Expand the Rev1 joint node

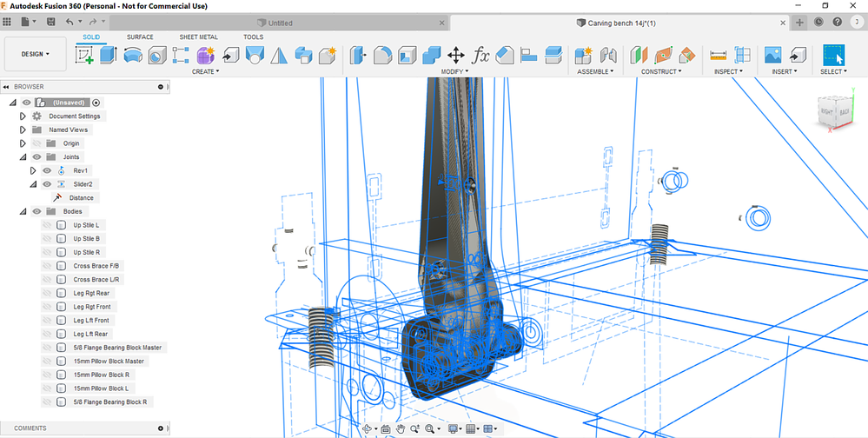(33, 170)
